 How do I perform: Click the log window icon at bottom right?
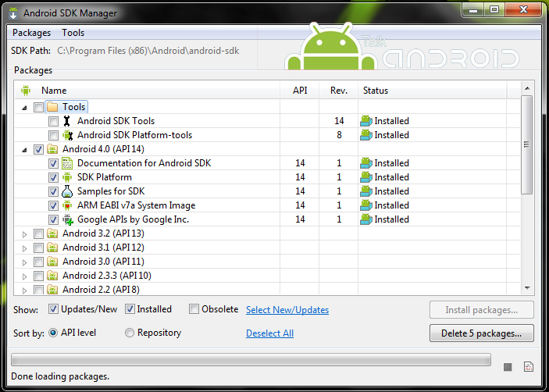[x=528, y=366]
